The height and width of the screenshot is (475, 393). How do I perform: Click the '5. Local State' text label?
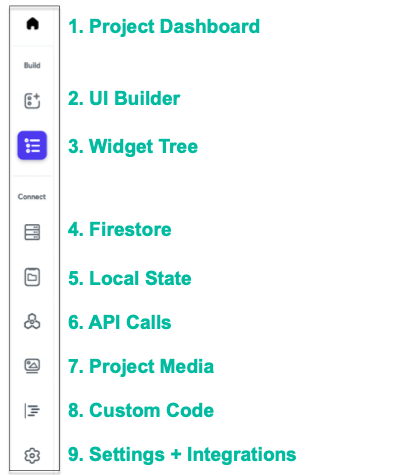point(130,278)
